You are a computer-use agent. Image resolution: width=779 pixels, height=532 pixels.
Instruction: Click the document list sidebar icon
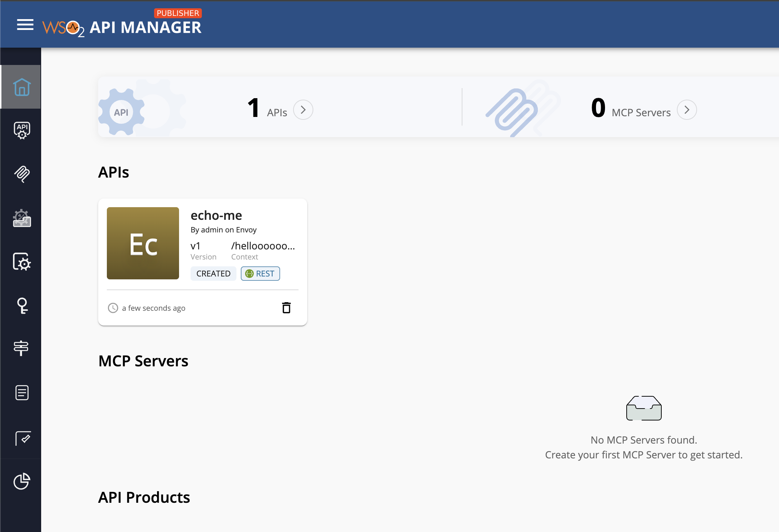(x=22, y=393)
